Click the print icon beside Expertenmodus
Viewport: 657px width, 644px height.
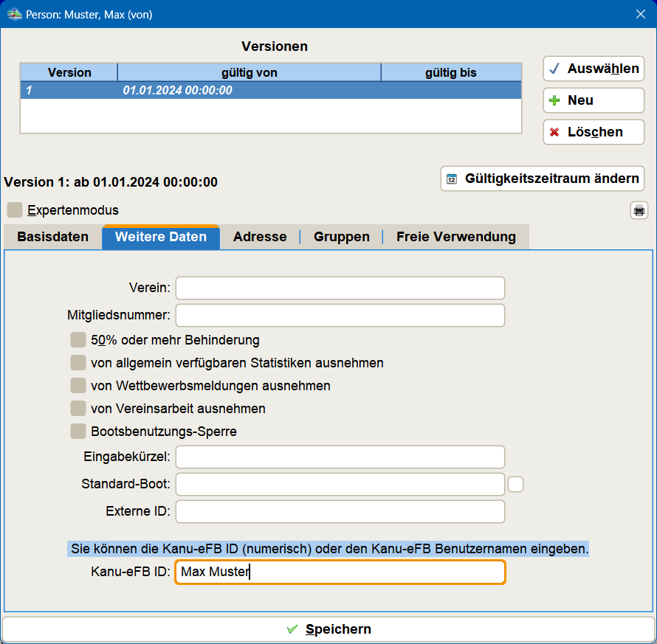tap(639, 210)
